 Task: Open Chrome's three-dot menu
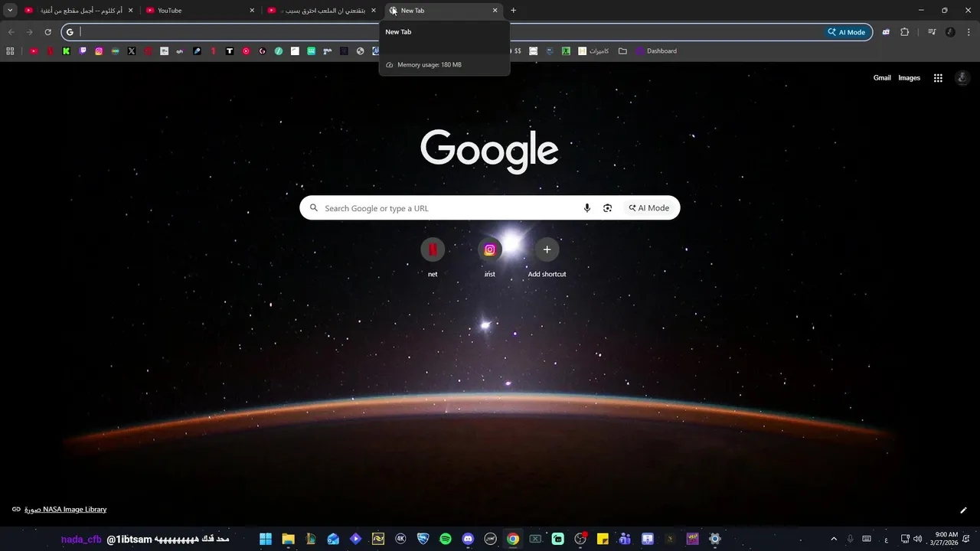(x=968, y=32)
